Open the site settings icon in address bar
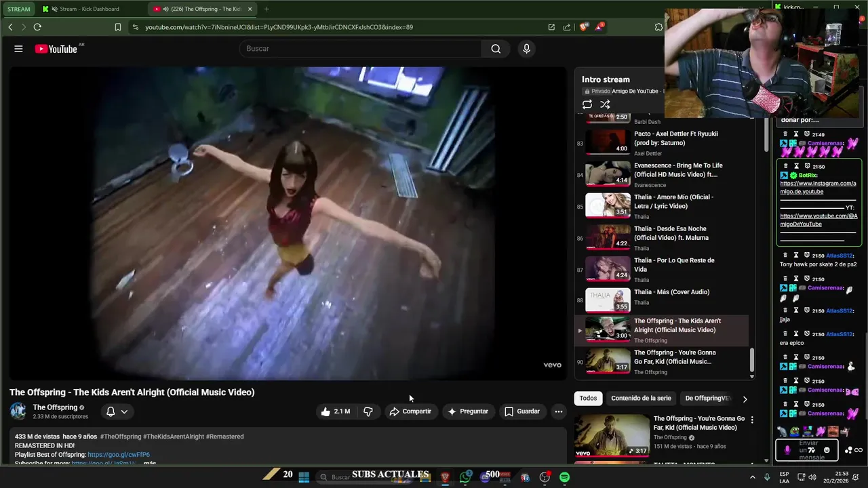 click(136, 27)
